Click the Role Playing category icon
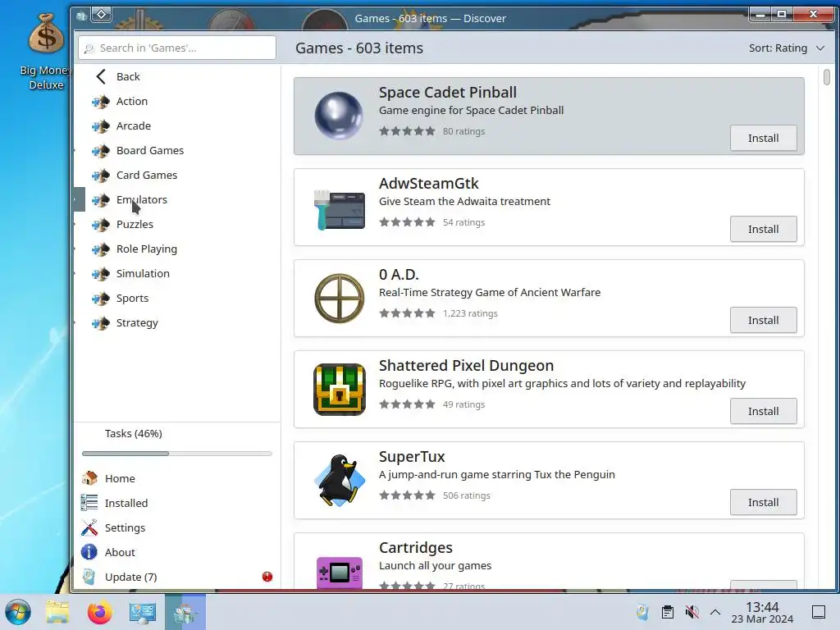The width and height of the screenshot is (840, 630). [100, 249]
